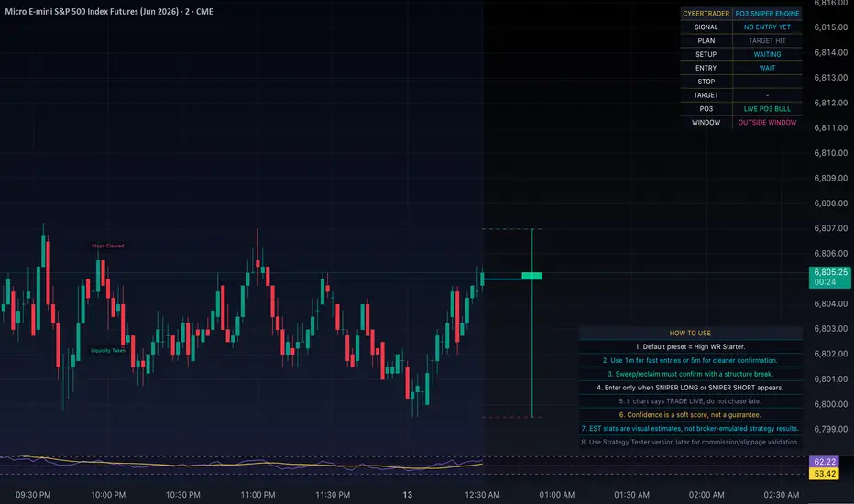Click the 09:30 PM time axis label

[33, 495]
